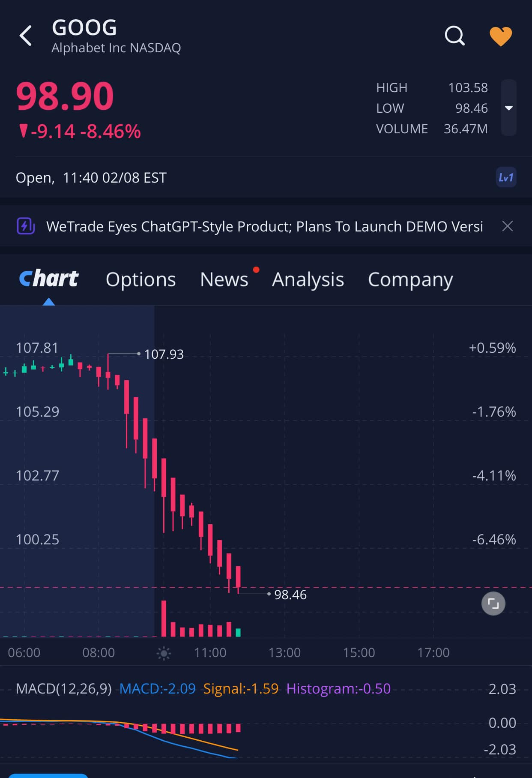Open the News tab
Image resolution: width=532 pixels, height=778 pixels.
(x=224, y=279)
